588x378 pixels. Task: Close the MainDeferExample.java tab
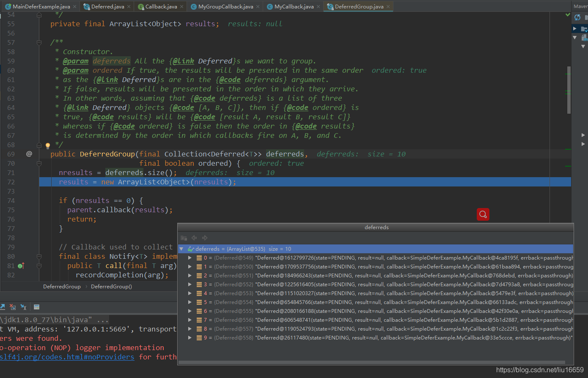coord(75,7)
